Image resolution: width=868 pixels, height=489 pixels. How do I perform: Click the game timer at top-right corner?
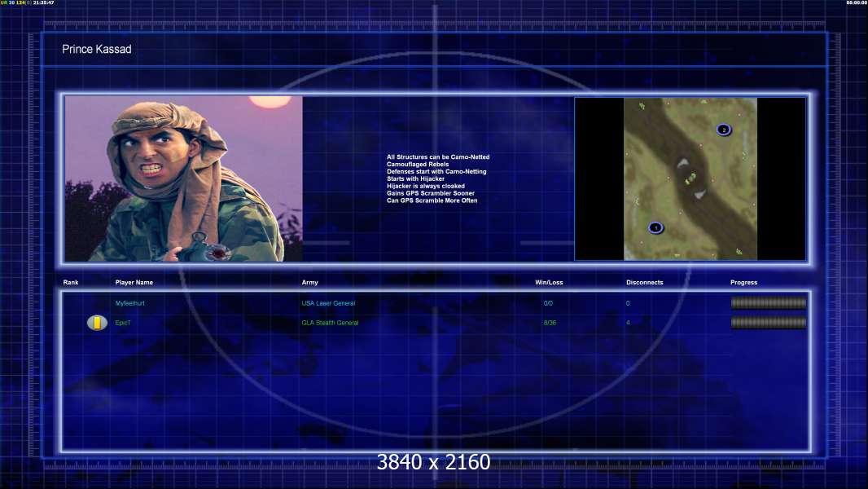click(857, 2)
